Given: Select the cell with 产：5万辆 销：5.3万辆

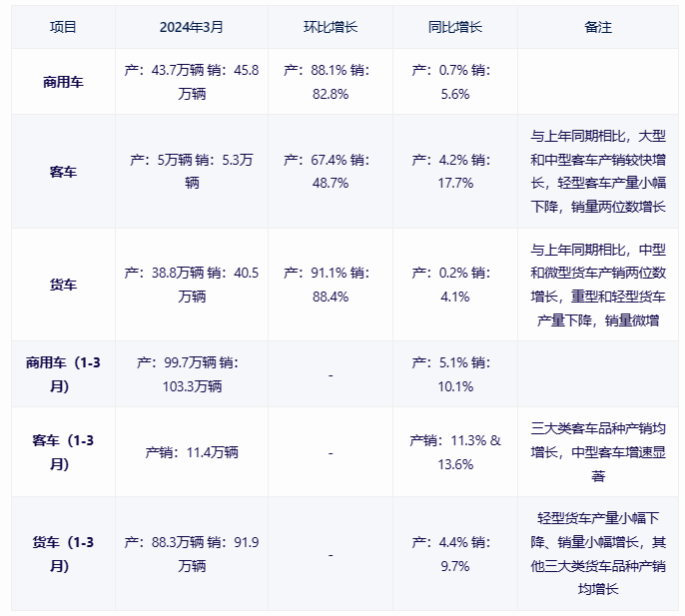Looking at the screenshot, I should 191,171.
